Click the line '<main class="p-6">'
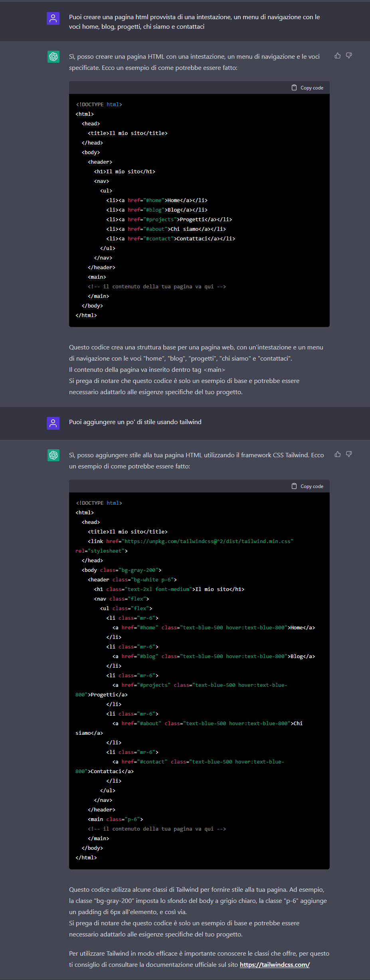 [x=115, y=819]
